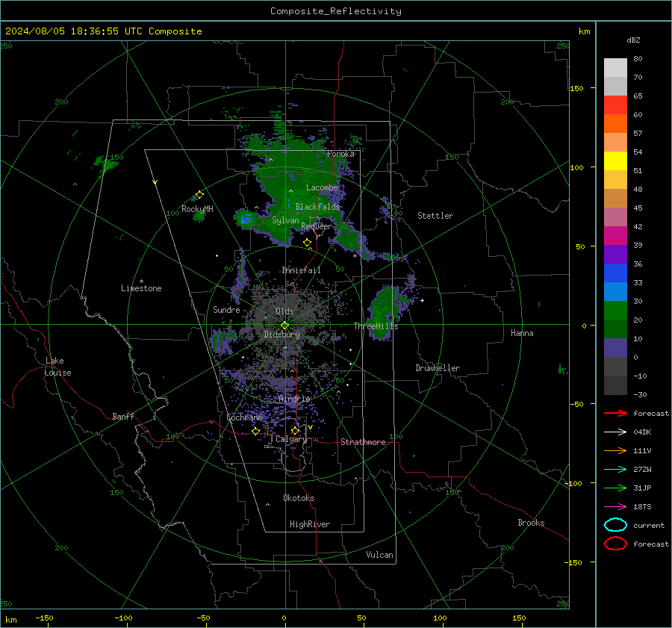Select the magenta 42 dBZ color swatch

[x=615, y=235]
